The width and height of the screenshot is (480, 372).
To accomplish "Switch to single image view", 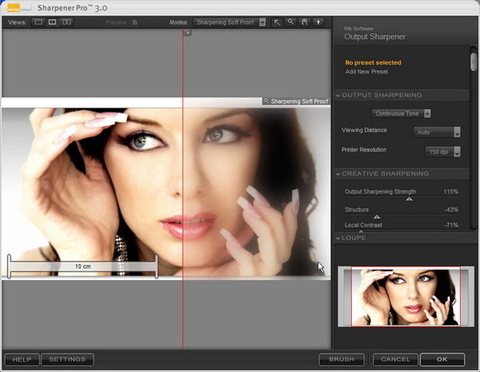I will click(x=39, y=22).
